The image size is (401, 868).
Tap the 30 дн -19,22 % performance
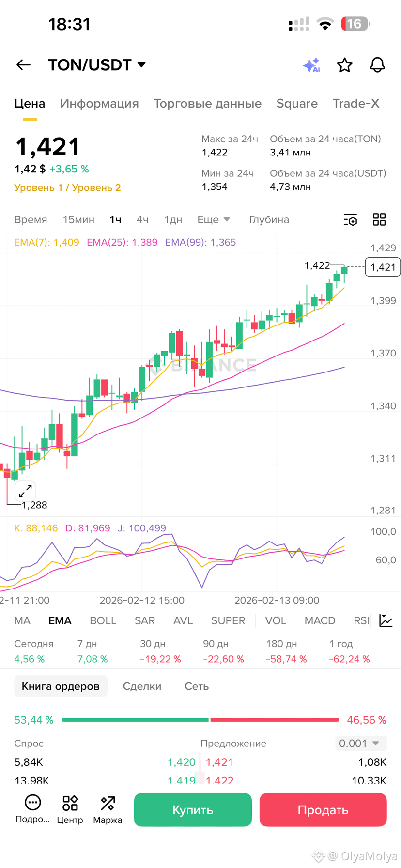pos(160,651)
